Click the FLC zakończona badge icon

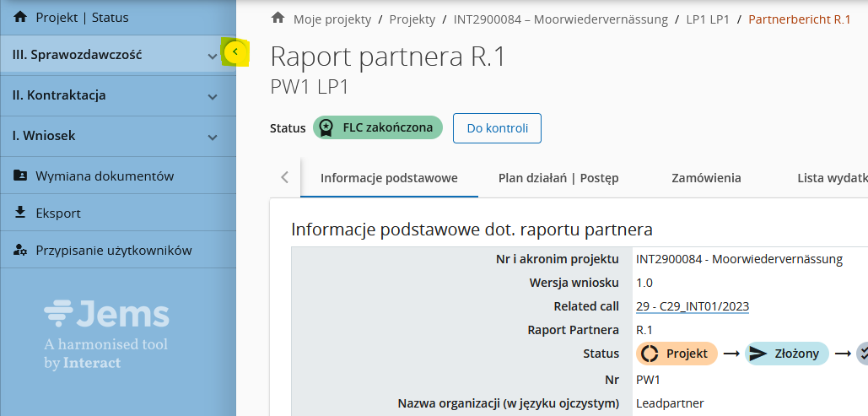[325, 128]
